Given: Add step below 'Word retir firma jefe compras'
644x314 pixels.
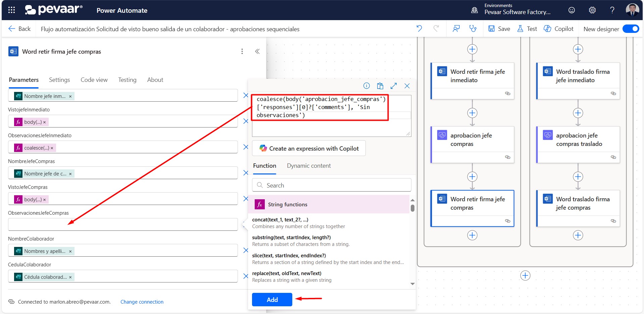Looking at the screenshot, I should (x=473, y=235).
